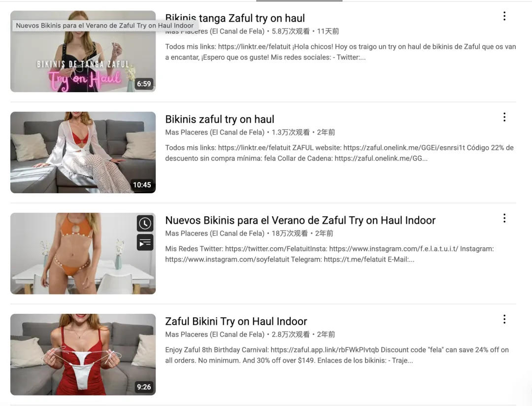Image resolution: width=532 pixels, height=406 pixels.
Task: Open the 10:45 video thumbnail
Action: [x=83, y=152]
